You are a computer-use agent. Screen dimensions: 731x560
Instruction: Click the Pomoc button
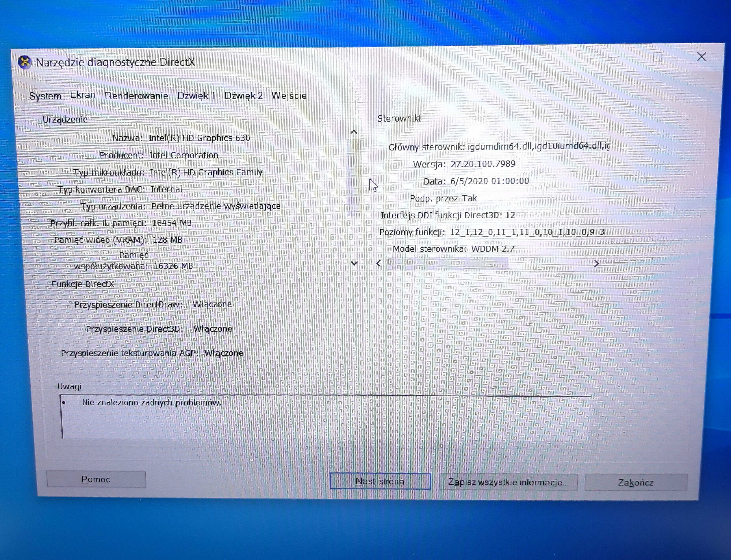(x=96, y=479)
